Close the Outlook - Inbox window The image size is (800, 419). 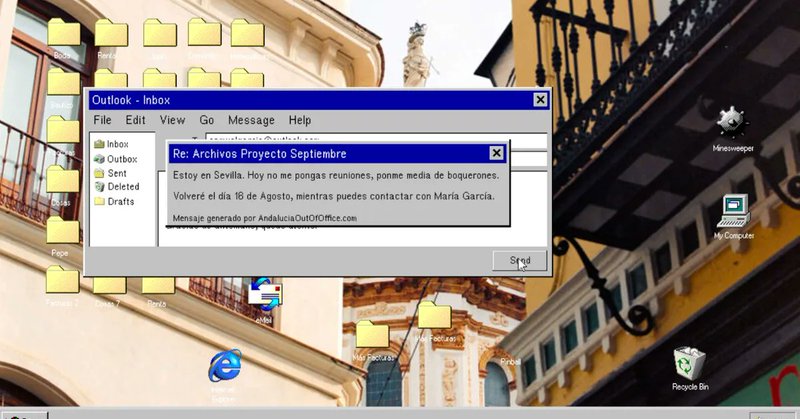click(x=540, y=100)
